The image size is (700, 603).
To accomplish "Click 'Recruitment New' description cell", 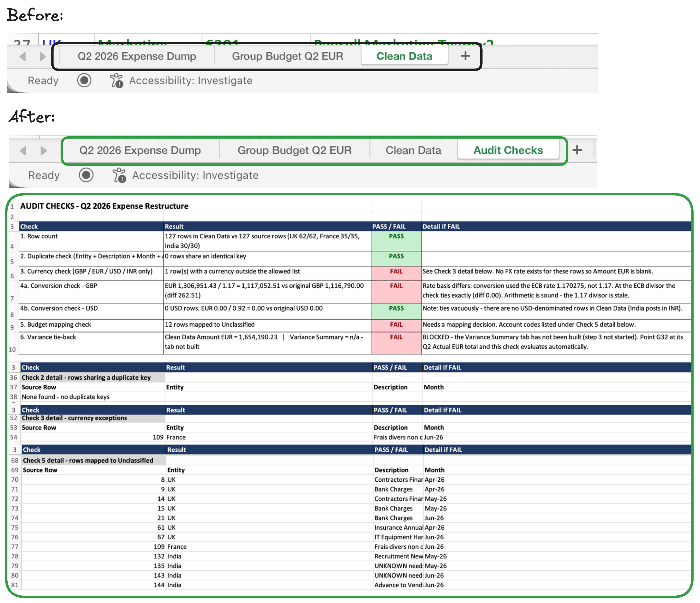I will click(x=398, y=556).
